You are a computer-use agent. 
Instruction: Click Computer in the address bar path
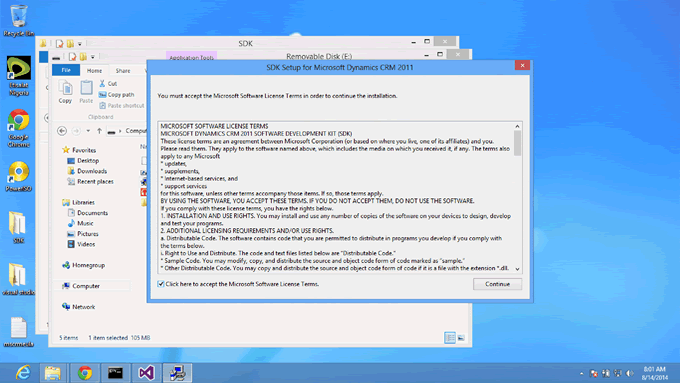[x=136, y=131]
